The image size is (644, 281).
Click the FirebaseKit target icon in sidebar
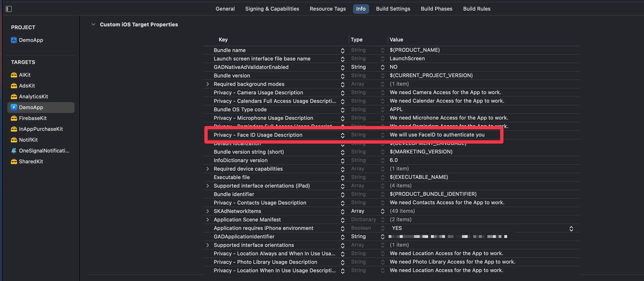[14, 118]
